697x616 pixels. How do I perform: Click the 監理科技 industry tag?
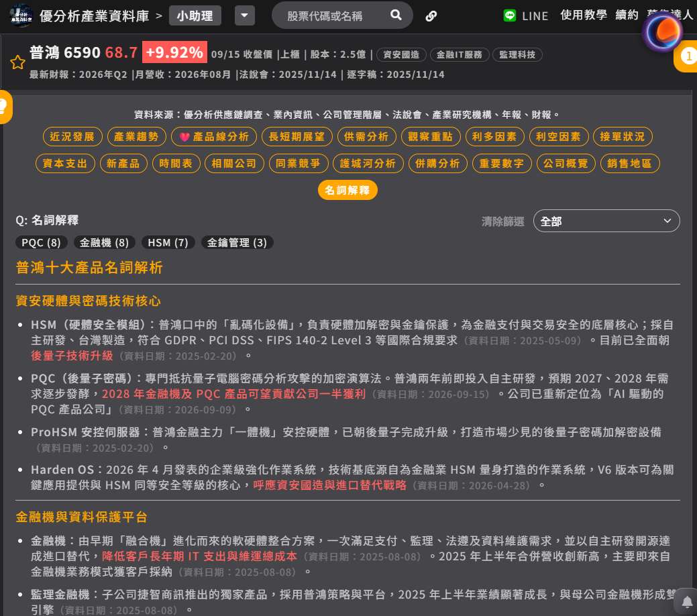(x=517, y=54)
